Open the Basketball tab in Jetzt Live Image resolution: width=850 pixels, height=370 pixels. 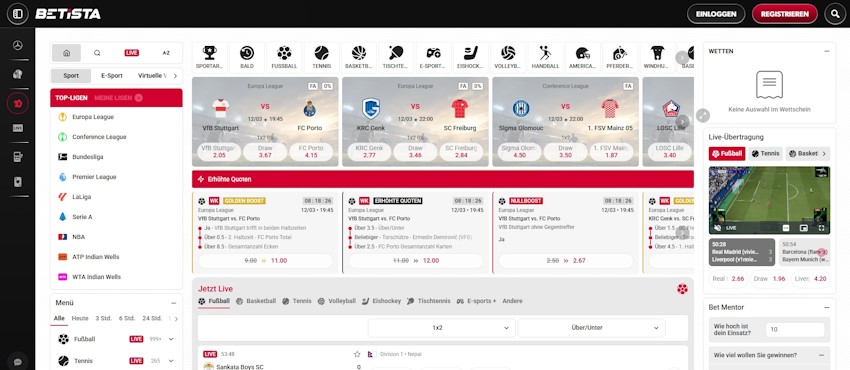[x=257, y=301]
